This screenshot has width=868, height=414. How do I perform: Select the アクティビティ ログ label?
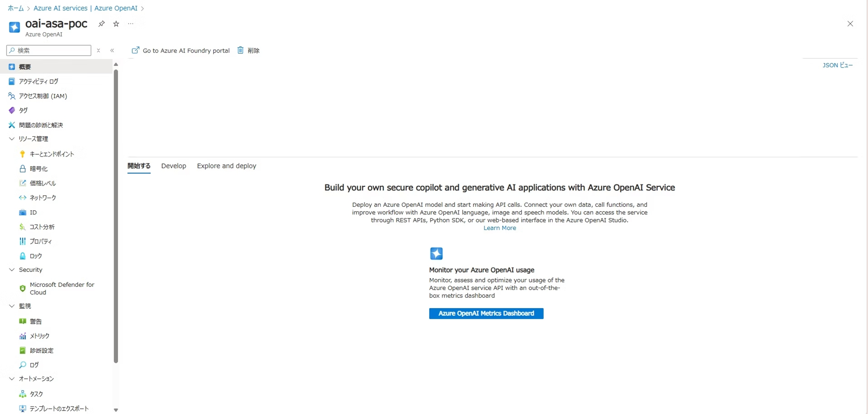[x=38, y=81]
